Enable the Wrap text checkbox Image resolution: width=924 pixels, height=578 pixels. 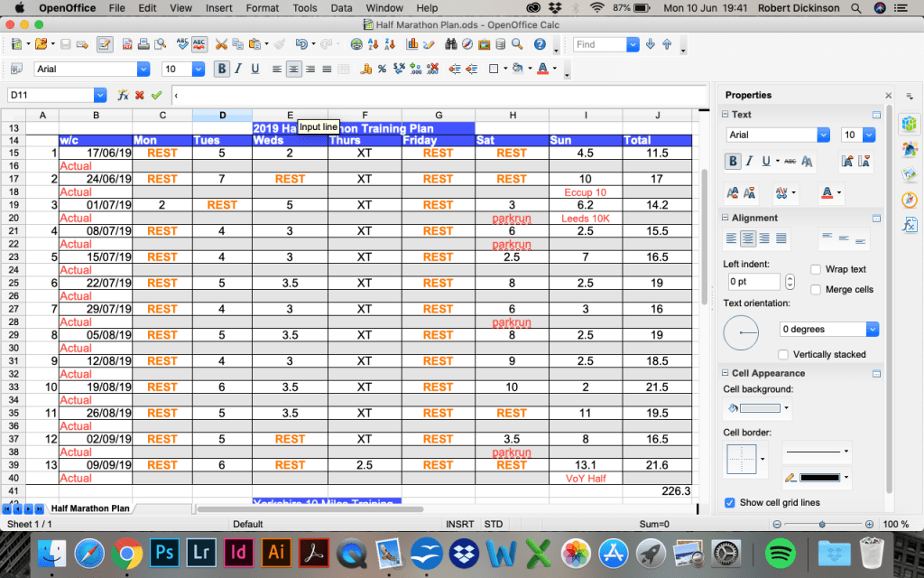[x=816, y=269]
